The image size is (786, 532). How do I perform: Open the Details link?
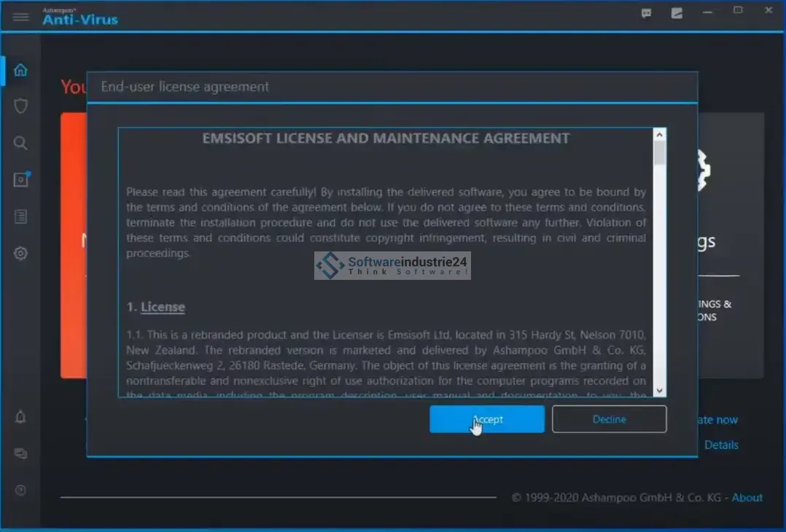point(721,445)
